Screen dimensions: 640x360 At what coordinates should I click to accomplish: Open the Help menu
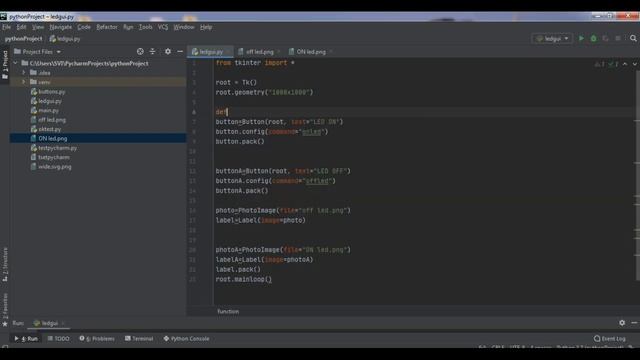206,27
